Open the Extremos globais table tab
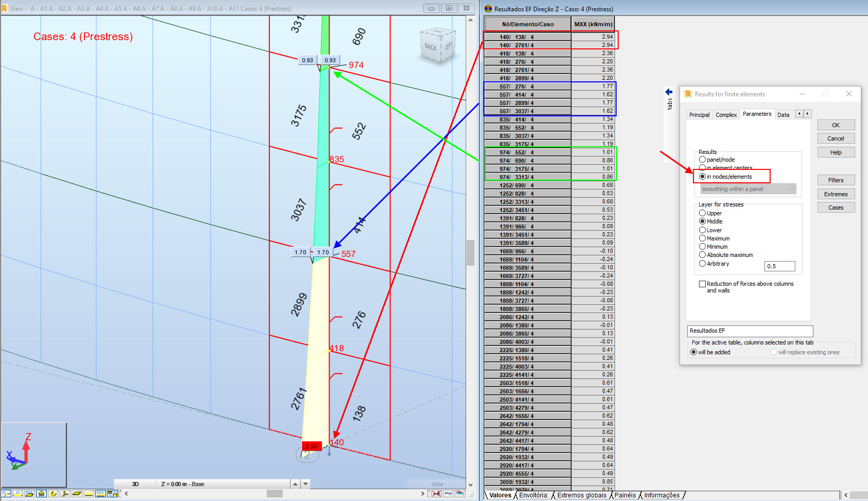Viewport: 868px width, 501px height. click(x=582, y=495)
